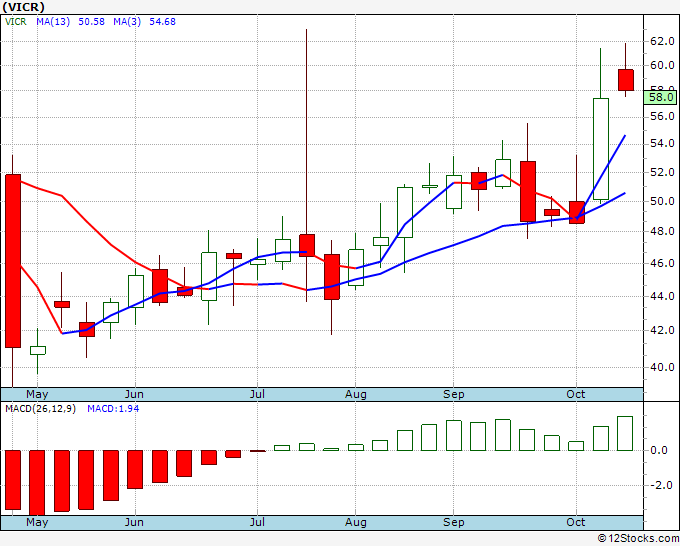Viewport: 680px width, 546px height.
Task: Click the MACD:1.94 value readout
Action: coord(113,409)
